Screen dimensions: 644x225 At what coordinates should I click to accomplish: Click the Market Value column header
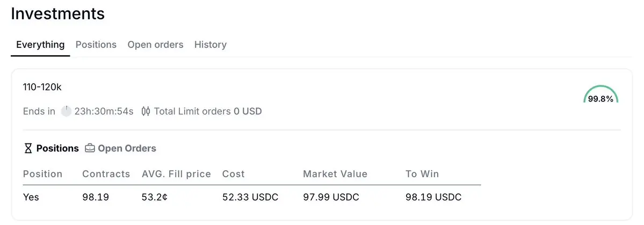(x=335, y=174)
